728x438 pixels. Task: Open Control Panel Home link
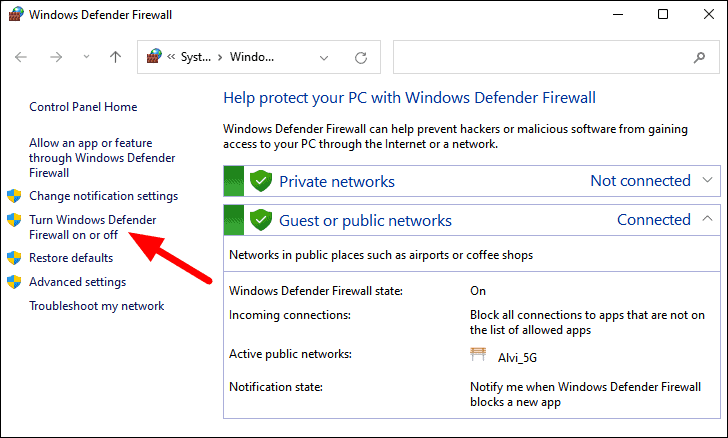pos(83,107)
